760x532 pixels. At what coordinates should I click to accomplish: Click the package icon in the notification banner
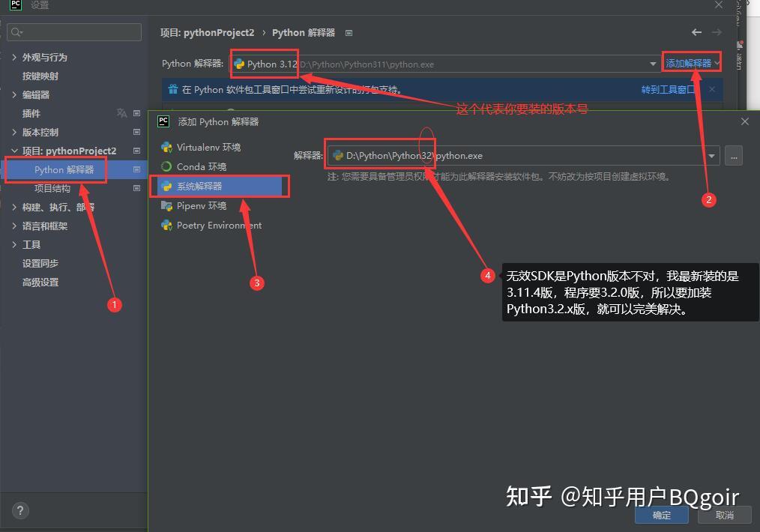point(175,89)
